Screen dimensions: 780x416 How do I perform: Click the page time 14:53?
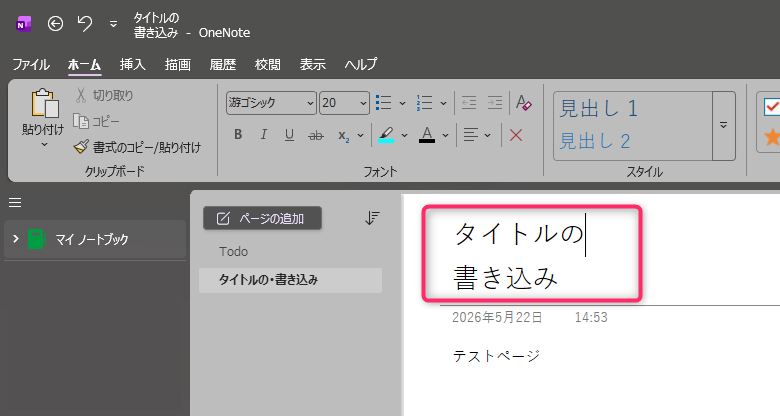[591, 317]
